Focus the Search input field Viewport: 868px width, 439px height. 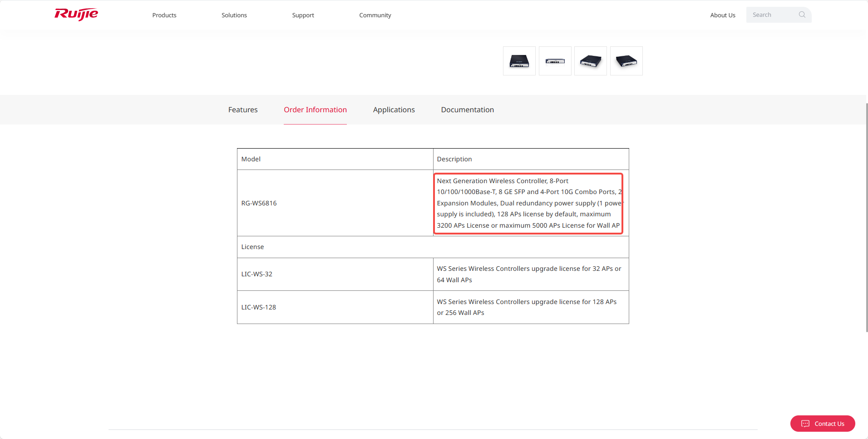[x=773, y=15]
